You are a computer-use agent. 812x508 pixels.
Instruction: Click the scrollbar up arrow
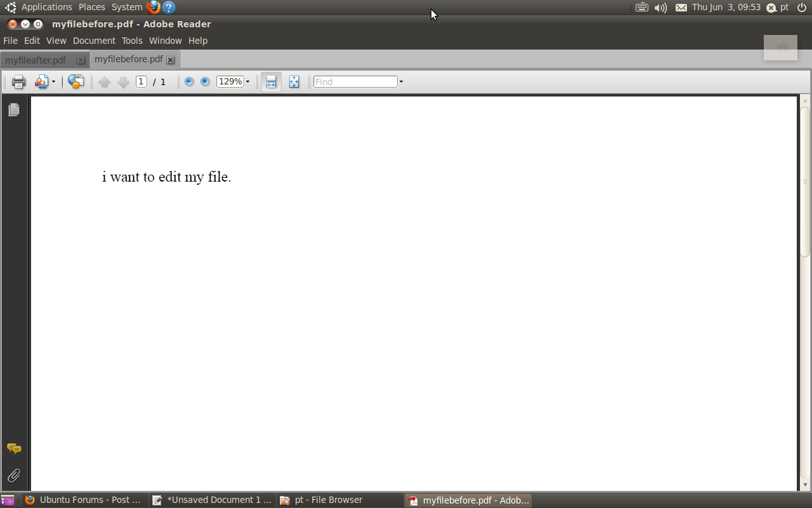click(x=805, y=100)
